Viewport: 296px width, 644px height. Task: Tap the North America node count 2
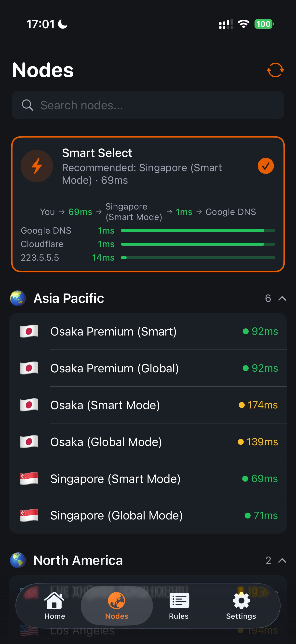(x=268, y=560)
